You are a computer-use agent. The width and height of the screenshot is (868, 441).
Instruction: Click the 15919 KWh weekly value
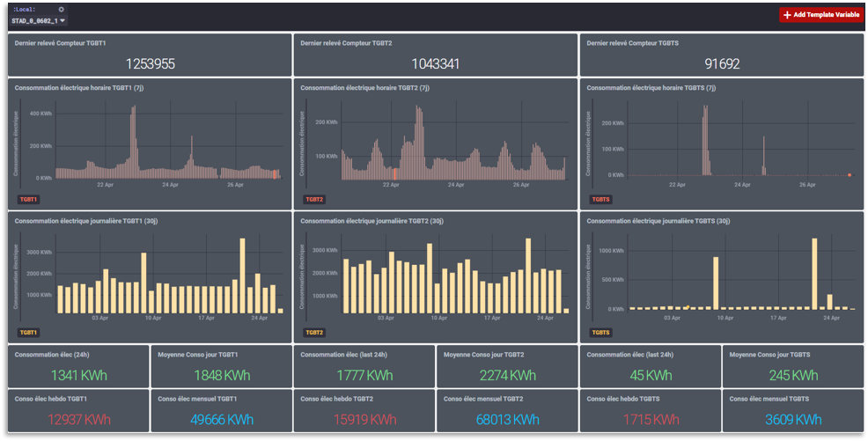[364, 420]
